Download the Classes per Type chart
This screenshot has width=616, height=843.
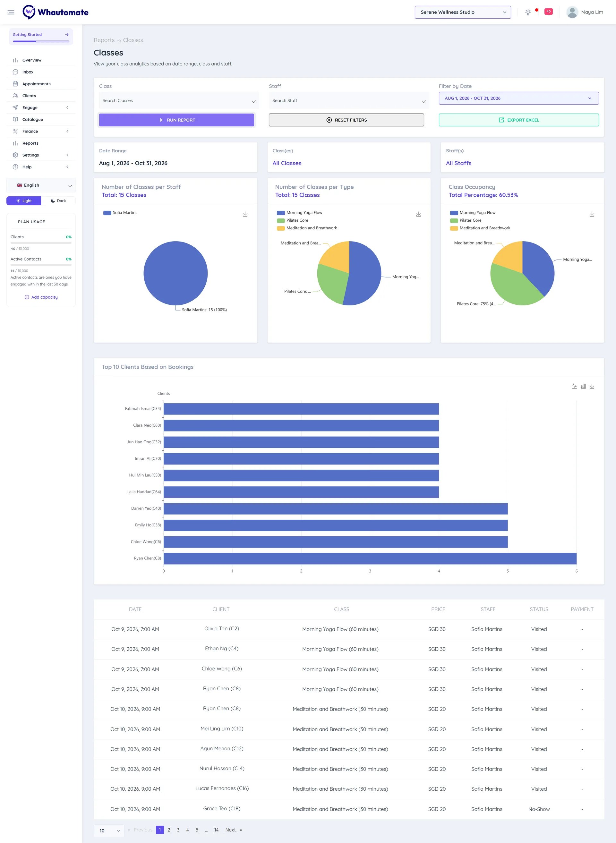pyautogui.click(x=418, y=214)
